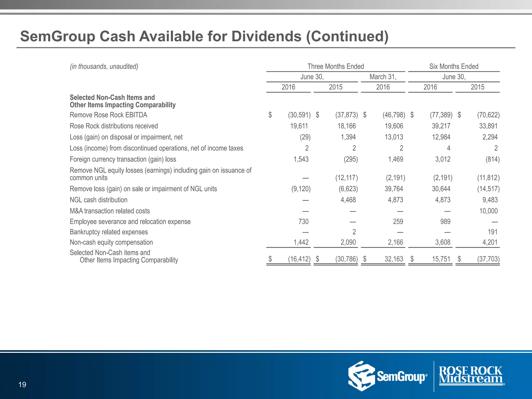Click the value 1,394
532x399 pixels.
coord(348,137)
